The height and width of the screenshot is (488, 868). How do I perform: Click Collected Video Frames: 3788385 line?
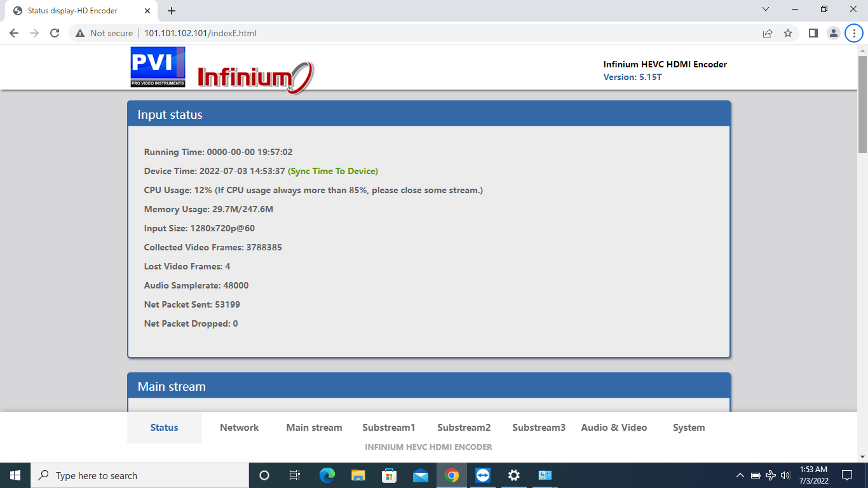213,247
